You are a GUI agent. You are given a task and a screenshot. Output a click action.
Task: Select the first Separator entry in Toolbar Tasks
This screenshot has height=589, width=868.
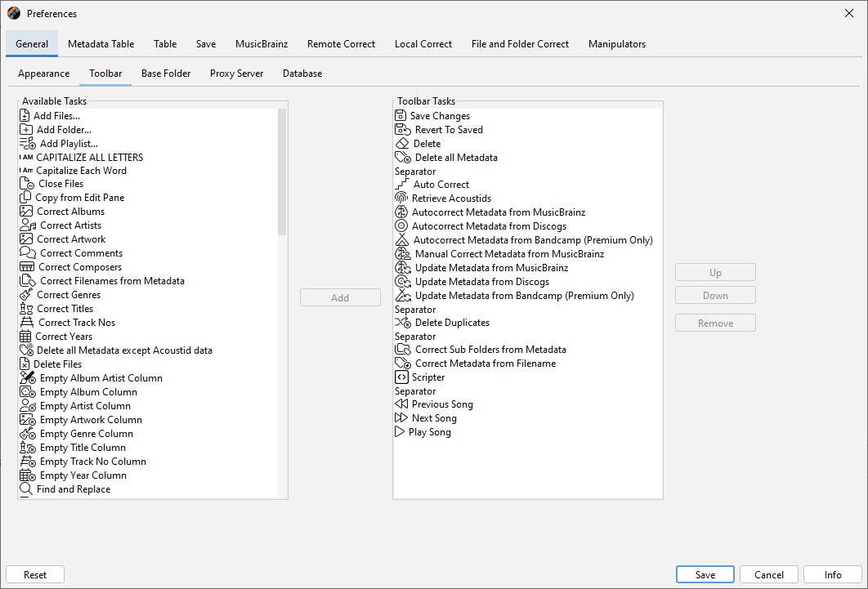coord(415,172)
